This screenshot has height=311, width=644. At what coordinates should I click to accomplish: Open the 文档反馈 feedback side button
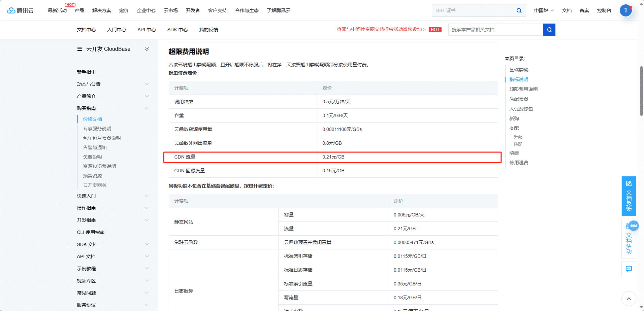[629, 196]
